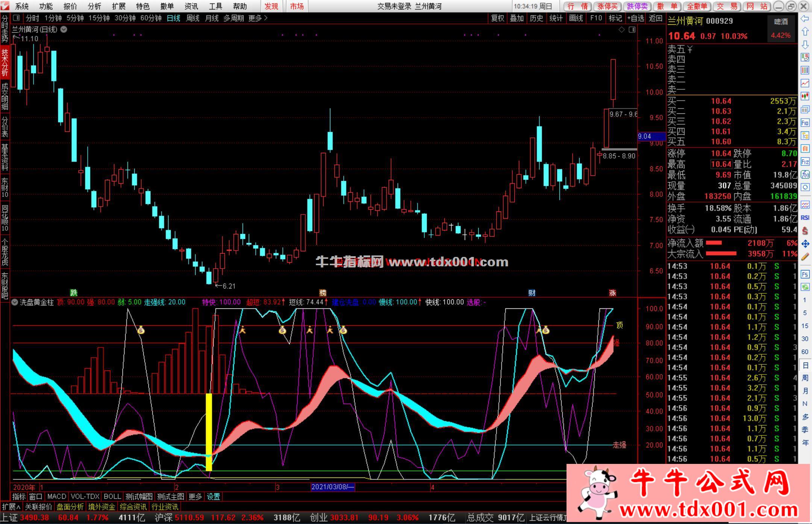Select the candlestick chart icon
Viewport: 812px width, 524px height.
pyautogui.click(x=805, y=96)
